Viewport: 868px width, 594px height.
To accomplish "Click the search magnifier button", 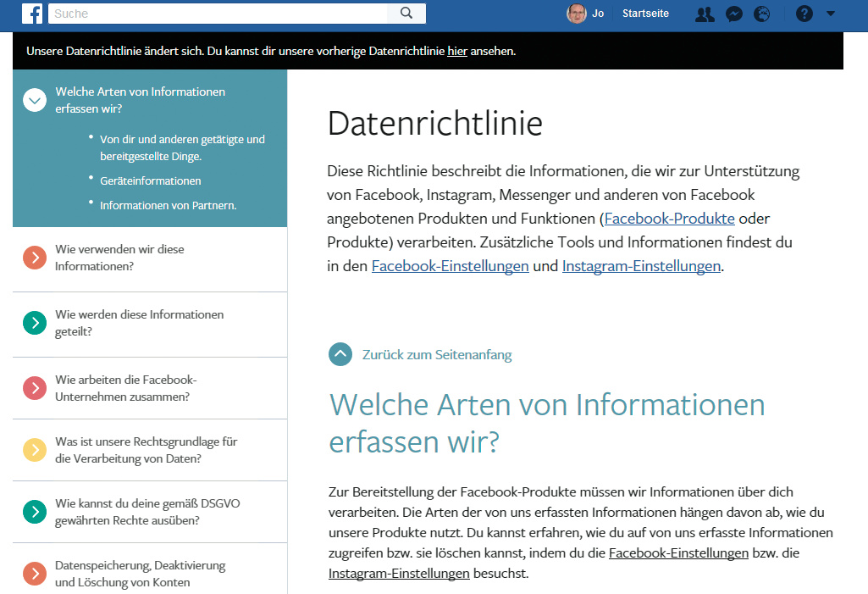I will (x=406, y=14).
